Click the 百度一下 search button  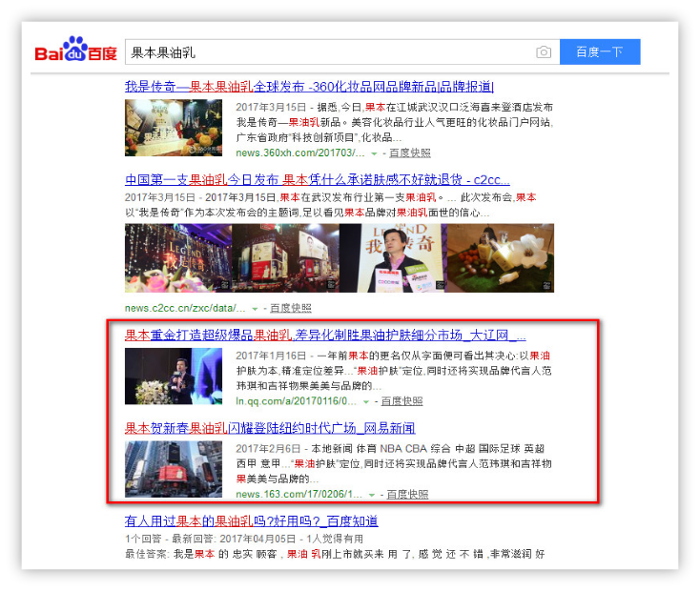click(x=600, y=51)
